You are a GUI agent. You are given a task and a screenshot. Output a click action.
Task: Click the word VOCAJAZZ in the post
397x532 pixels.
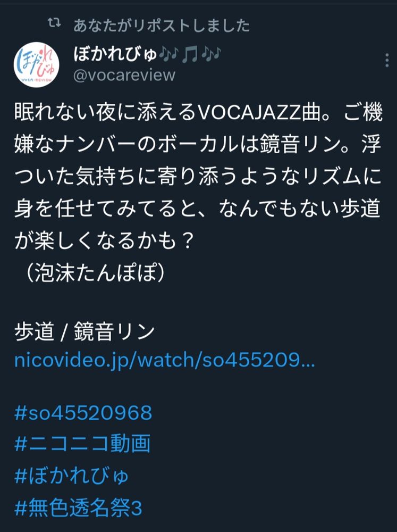click(x=250, y=112)
